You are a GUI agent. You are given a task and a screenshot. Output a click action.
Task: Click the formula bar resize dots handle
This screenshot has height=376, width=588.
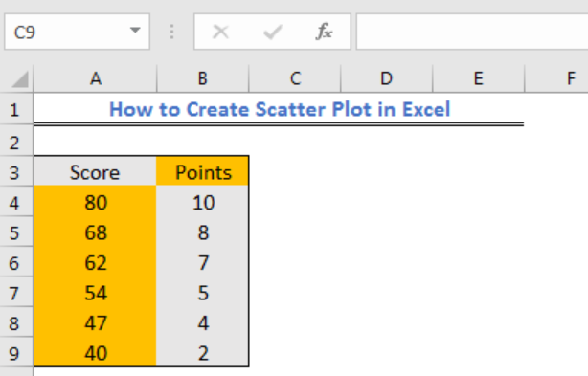tap(171, 32)
